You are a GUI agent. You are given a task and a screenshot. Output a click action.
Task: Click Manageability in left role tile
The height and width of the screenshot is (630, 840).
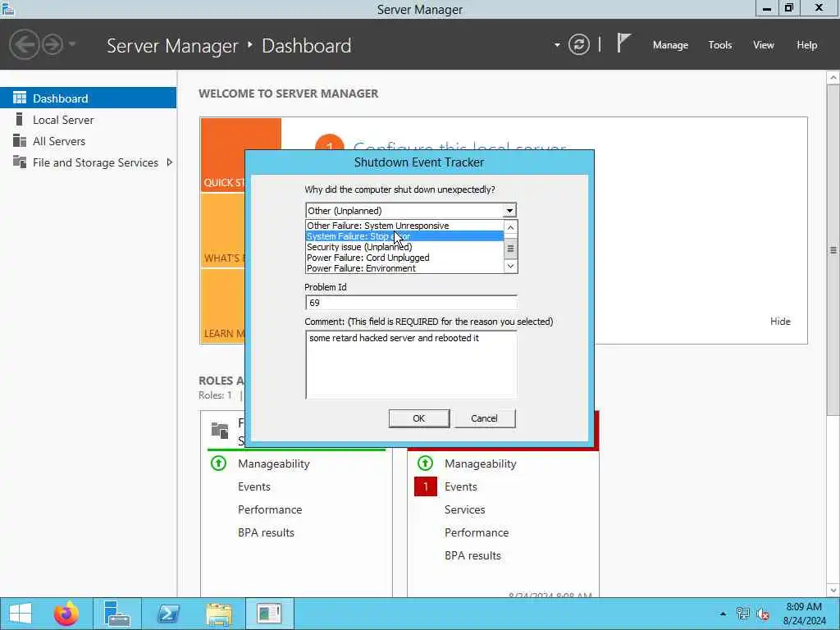(x=274, y=464)
